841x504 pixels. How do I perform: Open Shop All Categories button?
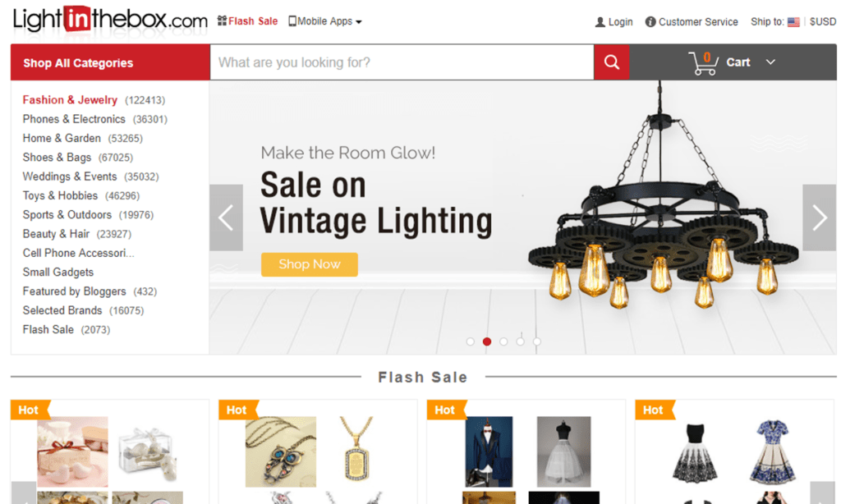(111, 62)
